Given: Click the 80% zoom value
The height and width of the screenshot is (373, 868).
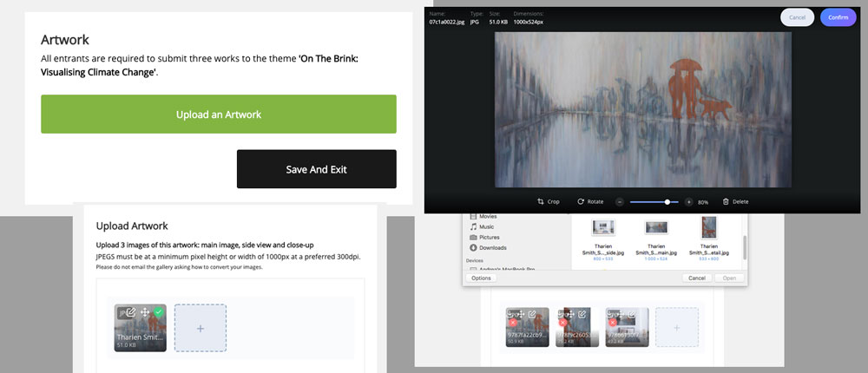Looking at the screenshot, I should pos(703,203).
